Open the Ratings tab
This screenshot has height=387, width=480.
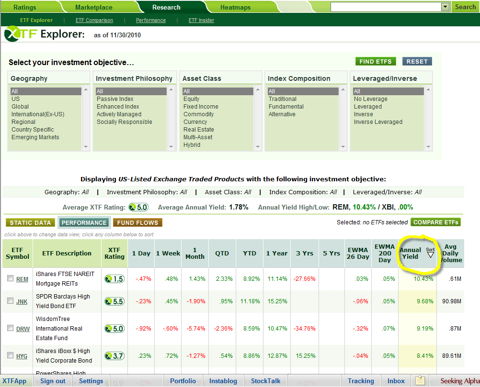click(x=25, y=7)
